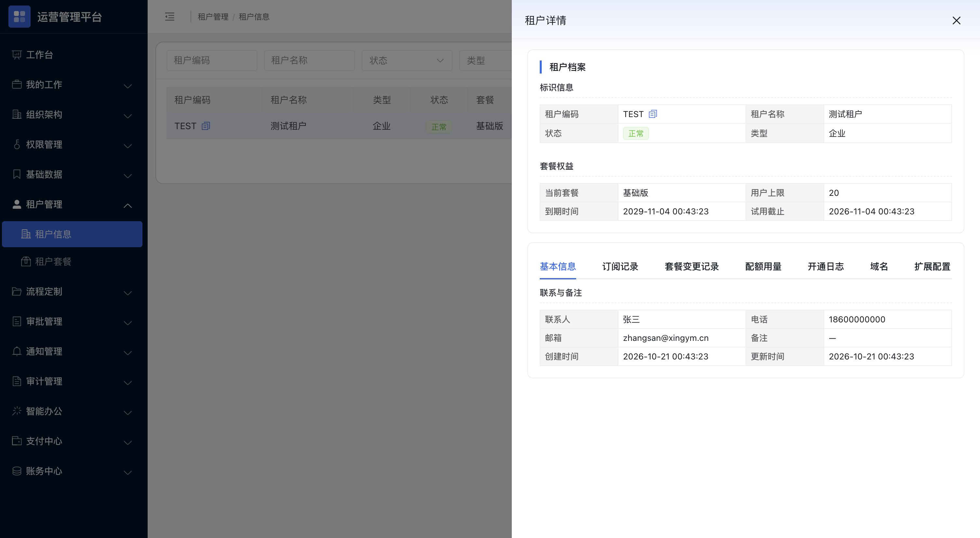The width and height of the screenshot is (980, 538).
Task: Click the email zhangsan@xingym.cn
Action: tap(666, 338)
